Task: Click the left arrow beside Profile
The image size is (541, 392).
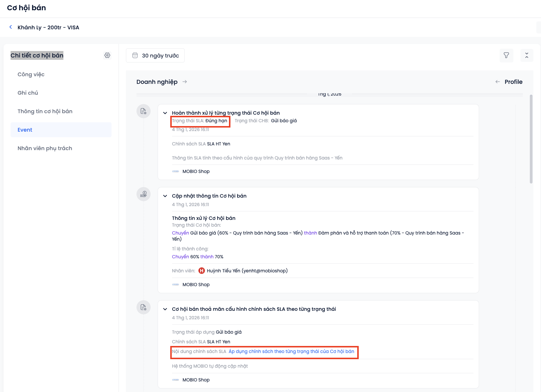Action: pos(498,82)
